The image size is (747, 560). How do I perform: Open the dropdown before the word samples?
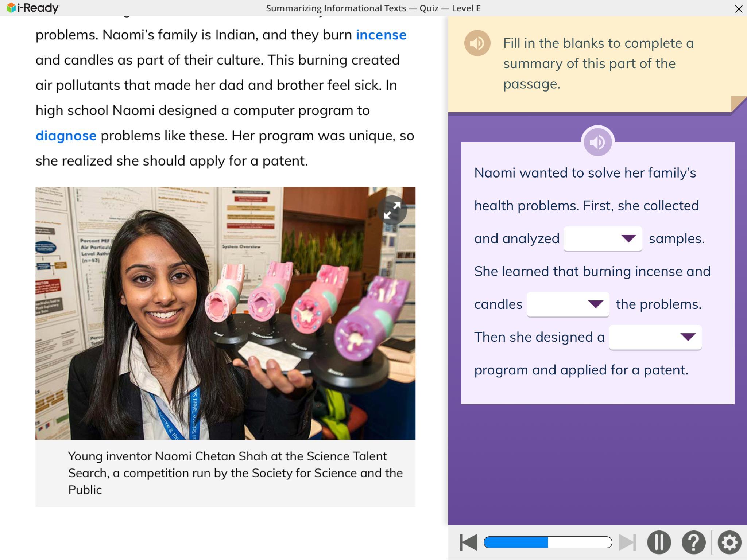603,238
